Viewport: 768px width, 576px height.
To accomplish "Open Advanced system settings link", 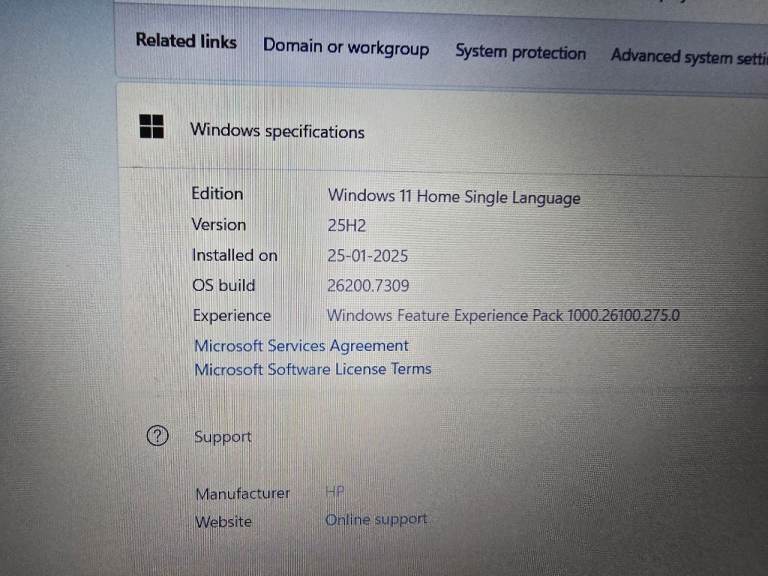I will click(689, 57).
